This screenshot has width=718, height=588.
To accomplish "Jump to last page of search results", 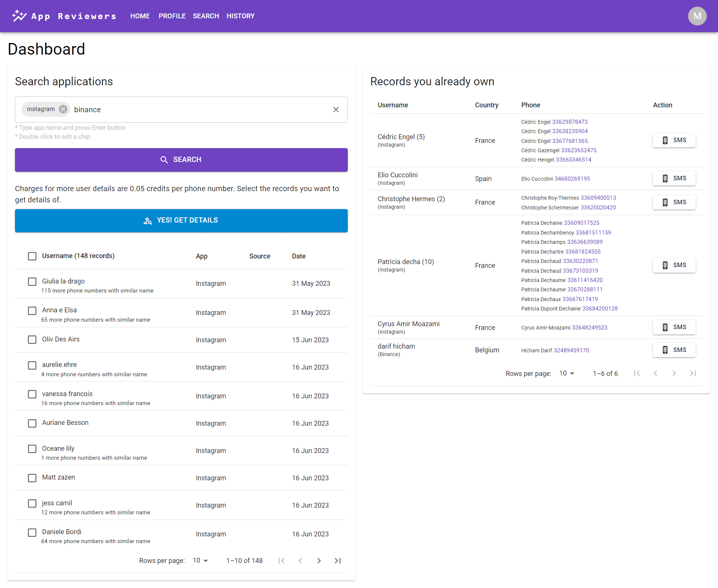I will pyautogui.click(x=337, y=561).
